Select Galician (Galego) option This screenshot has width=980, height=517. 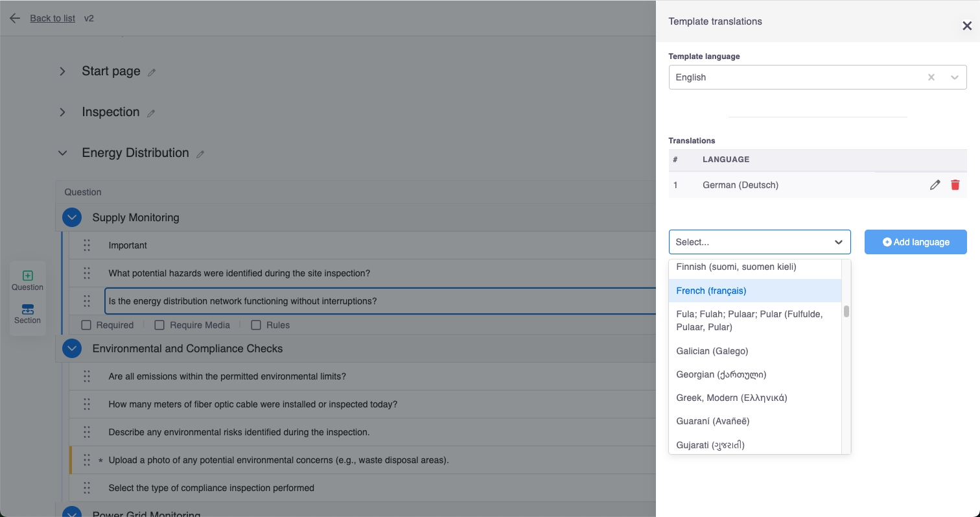tap(712, 351)
